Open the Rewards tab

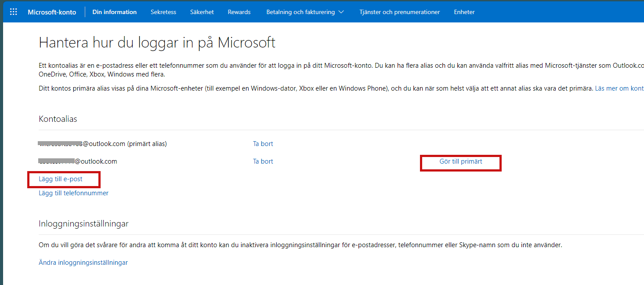point(239,12)
